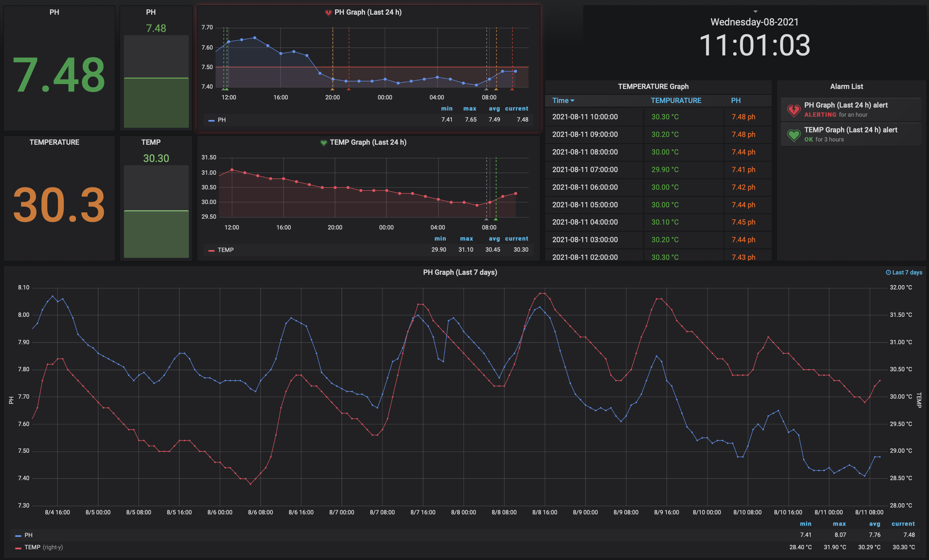Sort table by PH column header
The height and width of the screenshot is (560, 929).
tap(736, 101)
